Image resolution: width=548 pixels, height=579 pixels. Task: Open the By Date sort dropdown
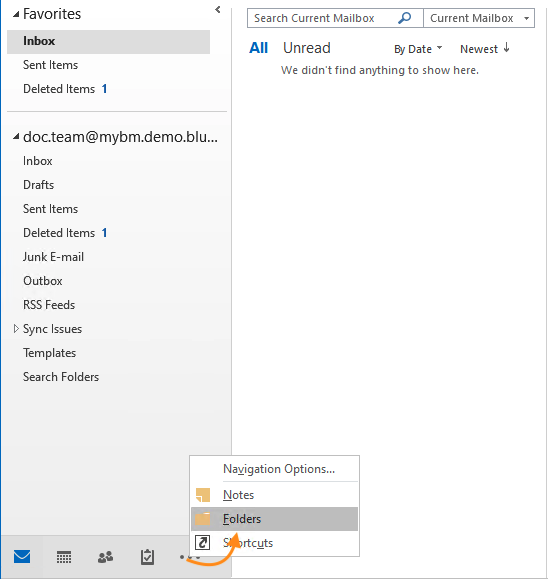coord(418,49)
